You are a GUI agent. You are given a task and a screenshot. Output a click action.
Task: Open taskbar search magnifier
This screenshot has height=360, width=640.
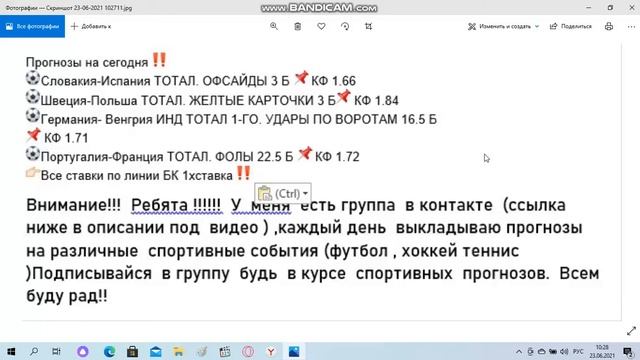[34, 351]
